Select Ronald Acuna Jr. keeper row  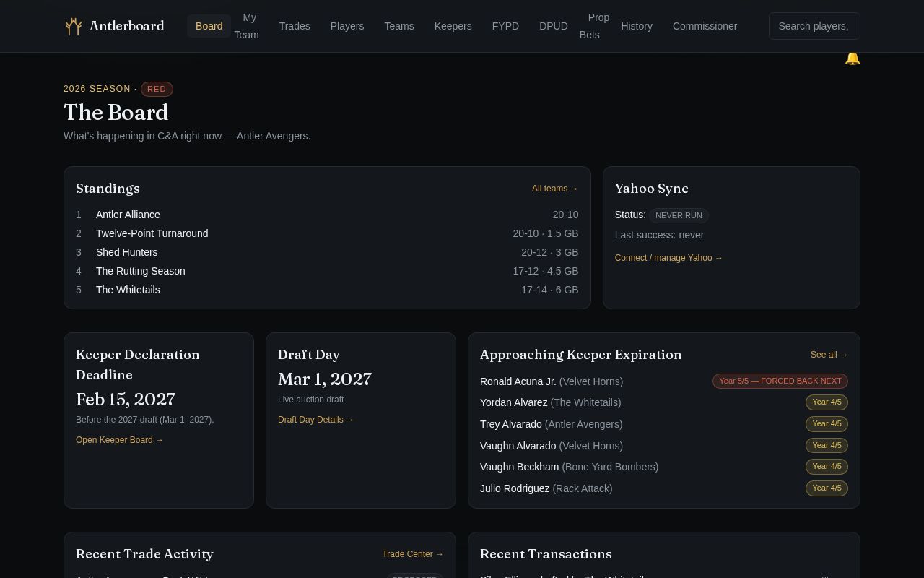tap(664, 381)
